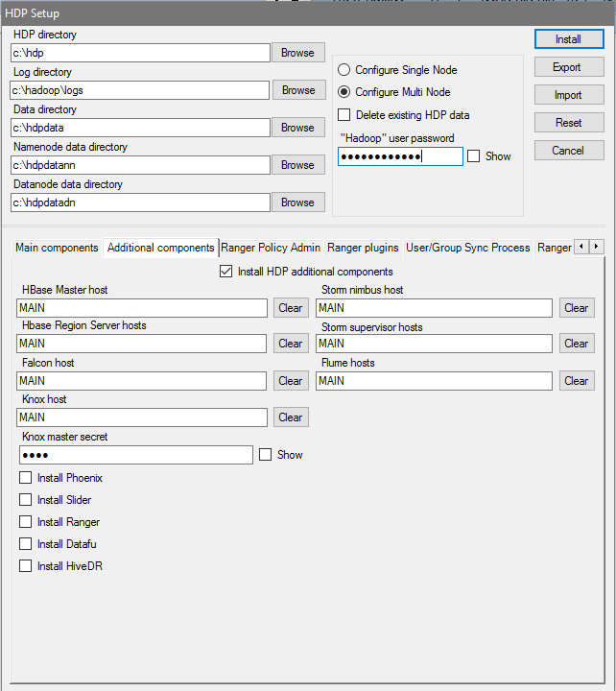Enable Delete existing HDP data
The height and width of the screenshot is (691, 616).
tap(344, 115)
